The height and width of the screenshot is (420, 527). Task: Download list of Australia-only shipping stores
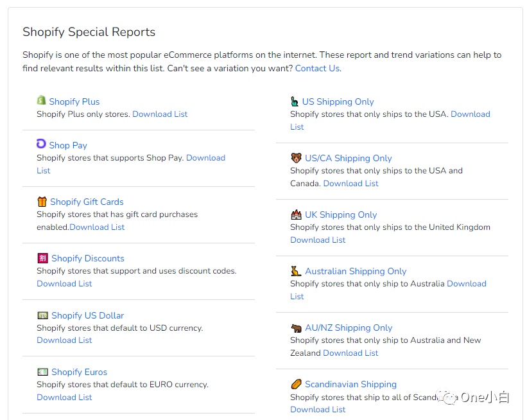point(467,283)
